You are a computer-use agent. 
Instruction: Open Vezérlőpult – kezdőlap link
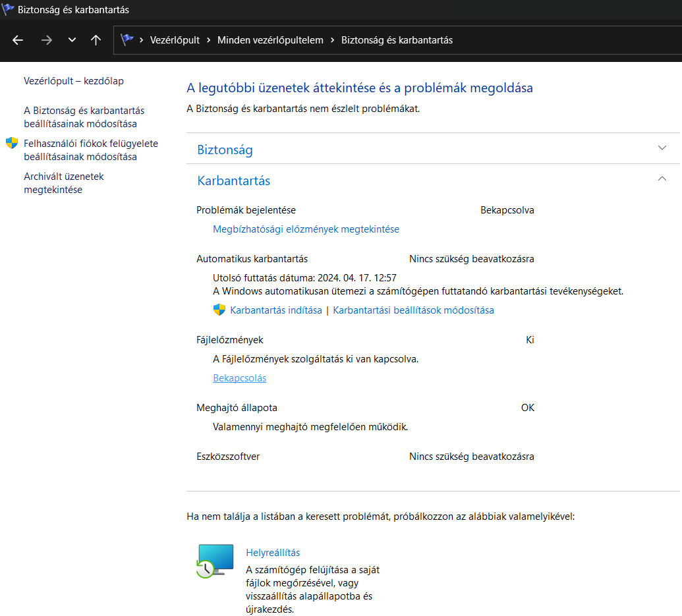[74, 81]
